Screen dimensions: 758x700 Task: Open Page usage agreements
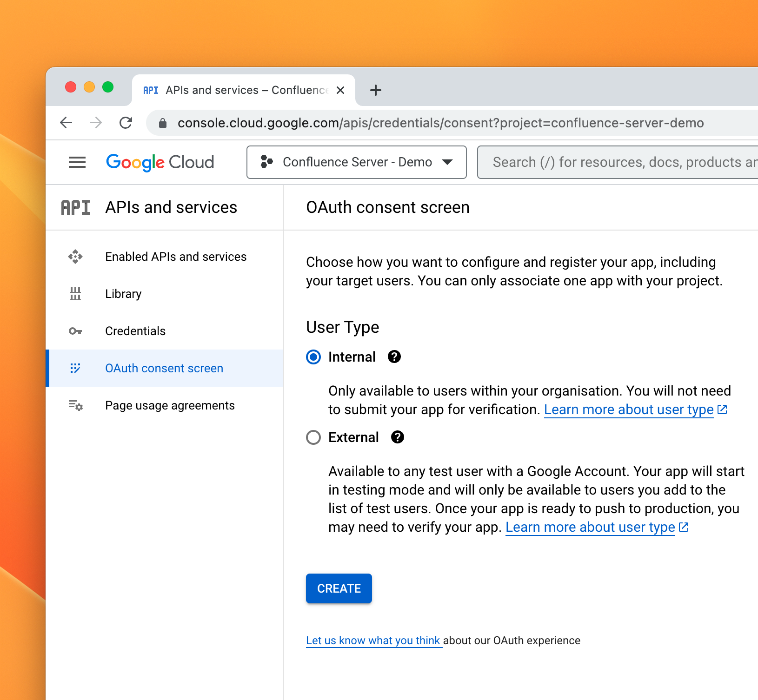point(170,405)
